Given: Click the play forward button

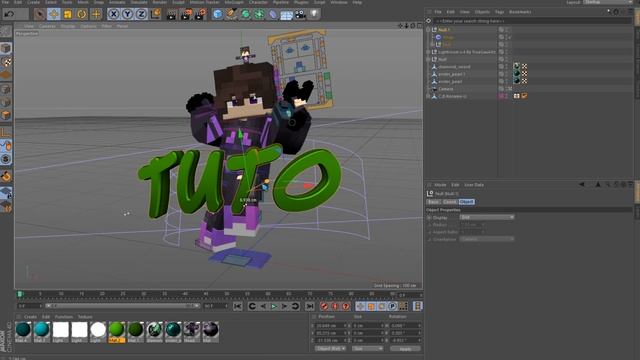Looking at the screenshot, I should pos(274,306).
